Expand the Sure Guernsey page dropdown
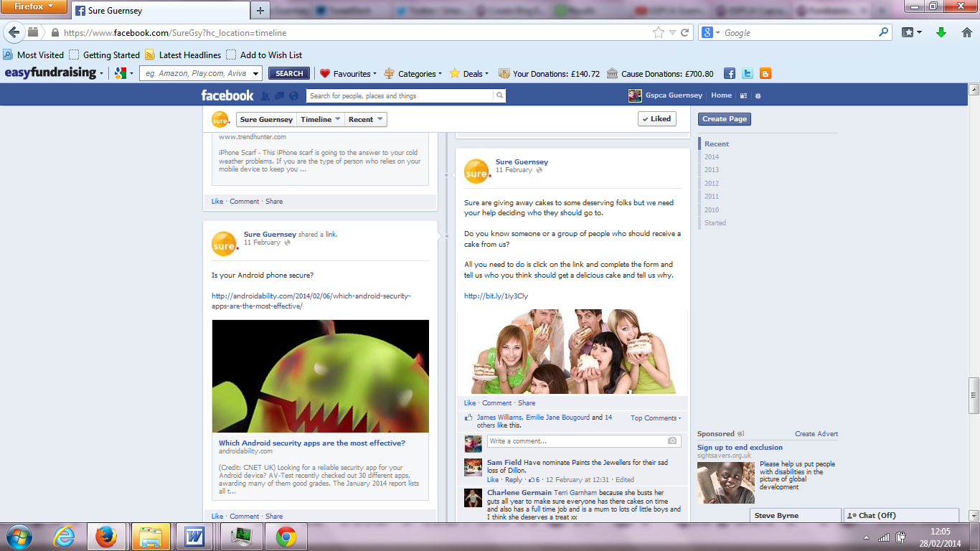980x551 pixels. pos(266,119)
